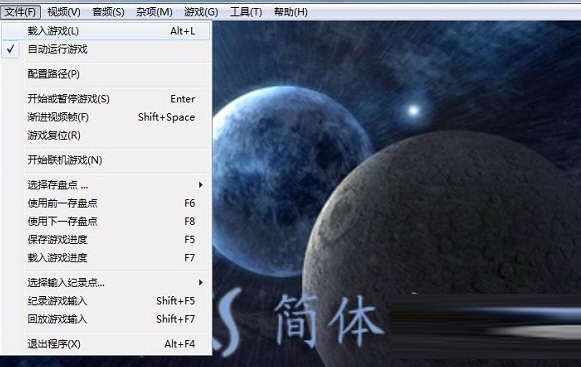Viewport: 581px width, 367px height.
Task: Open the 杂项(M) menu
Action: [154, 12]
